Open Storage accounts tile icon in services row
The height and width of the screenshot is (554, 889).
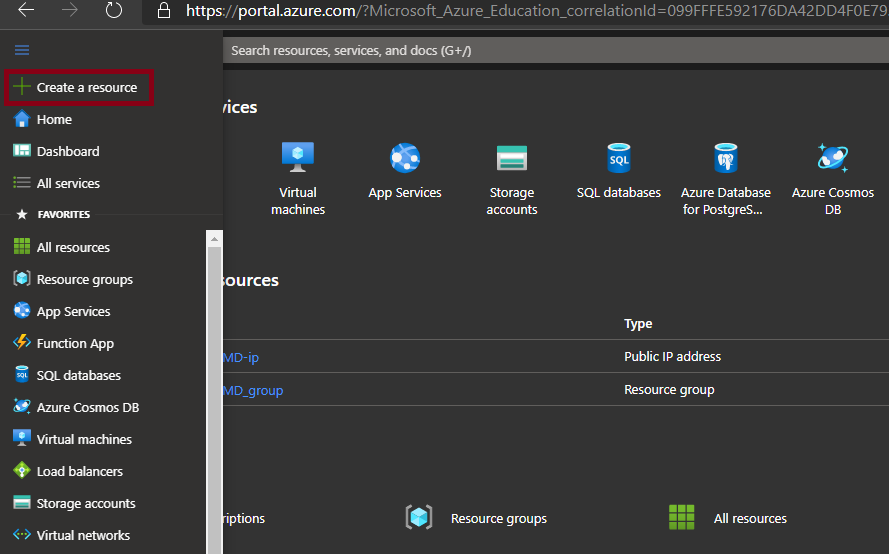pyautogui.click(x=512, y=158)
